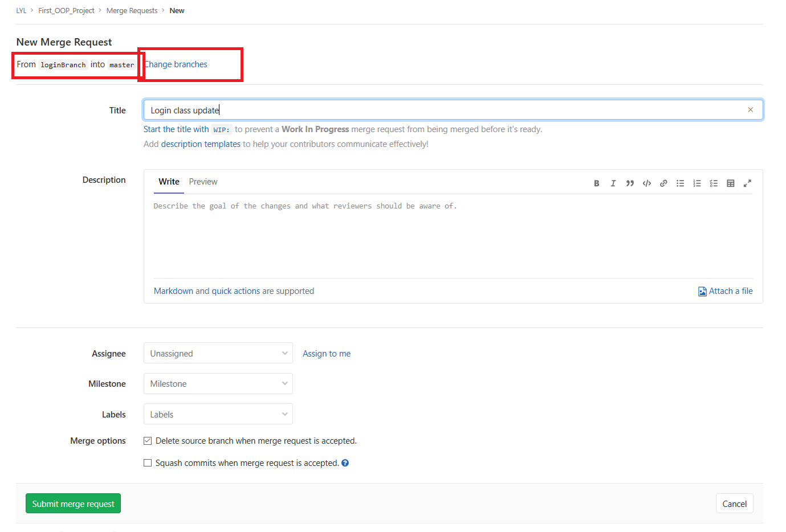The width and height of the screenshot is (786, 532).
Task: Click Submit merge request button
Action: 73,504
